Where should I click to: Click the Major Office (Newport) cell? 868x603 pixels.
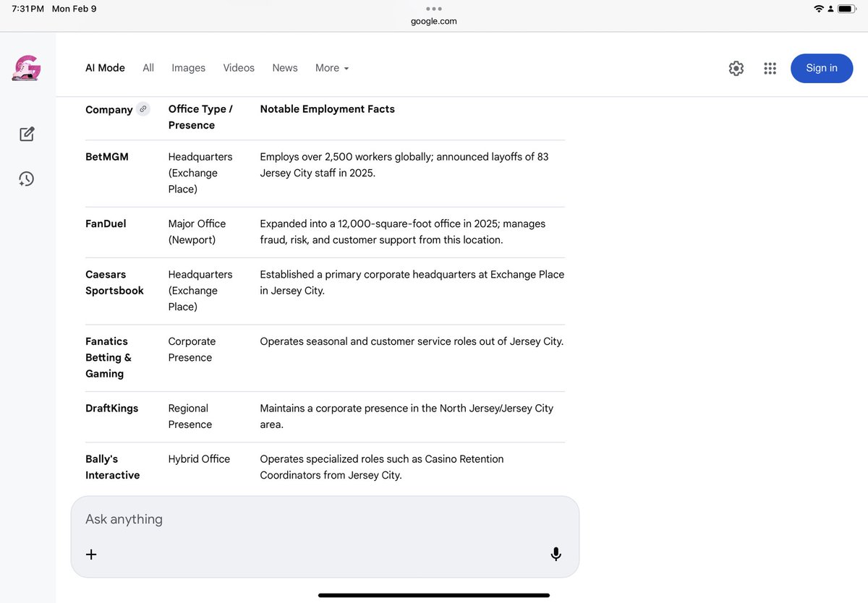click(x=197, y=231)
